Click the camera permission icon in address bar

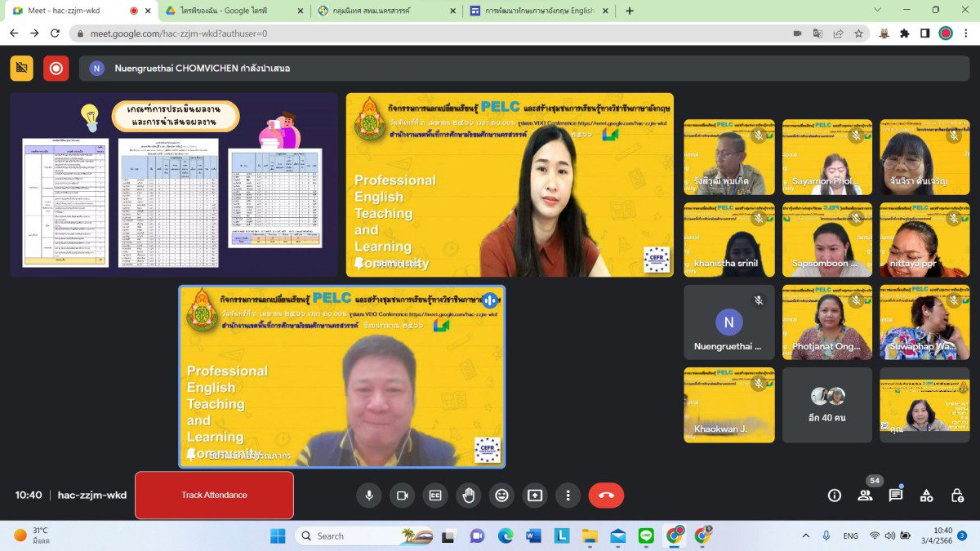(x=798, y=33)
